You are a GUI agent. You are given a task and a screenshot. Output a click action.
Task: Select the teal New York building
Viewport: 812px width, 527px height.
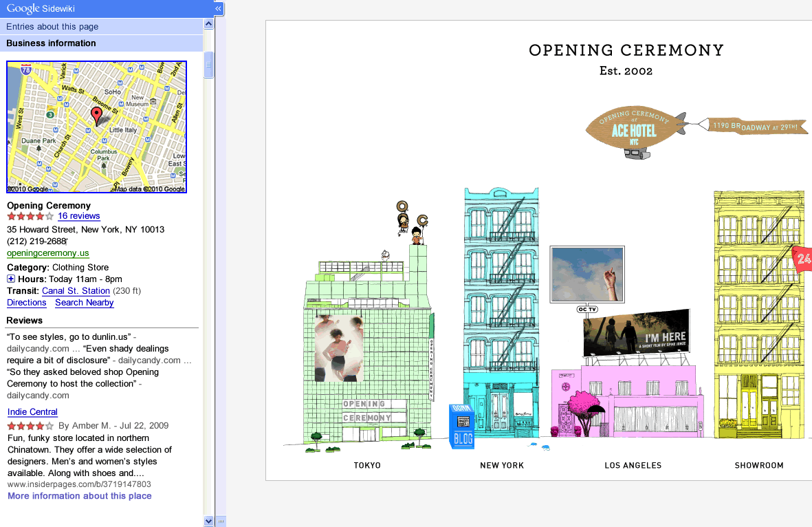point(501,313)
